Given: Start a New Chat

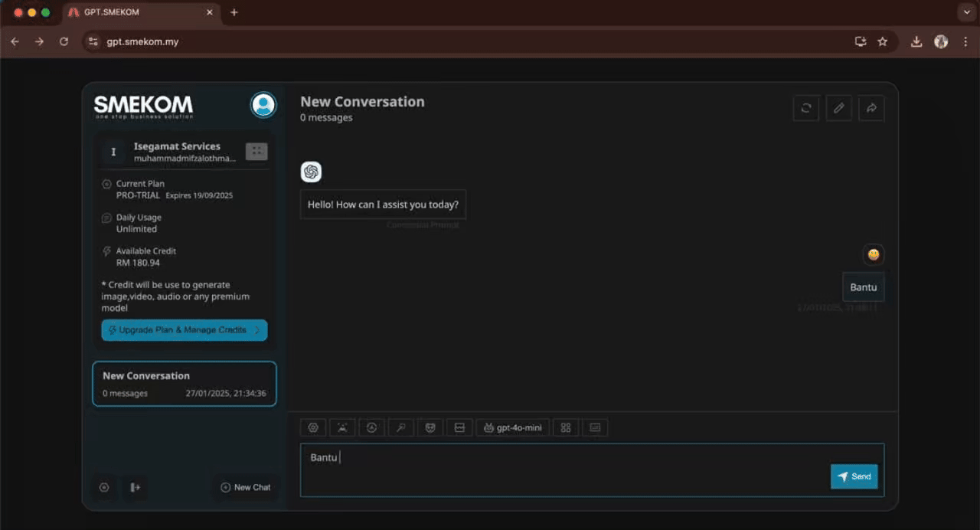Looking at the screenshot, I should 246,487.
